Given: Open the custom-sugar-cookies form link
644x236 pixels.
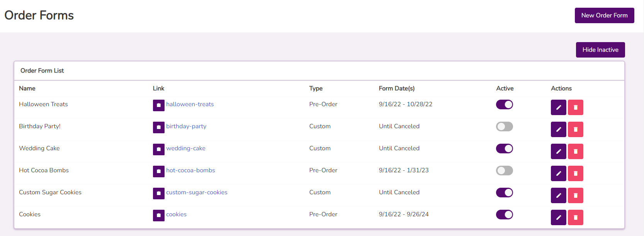Looking at the screenshot, I should pyautogui.click(x=197, y=192).
